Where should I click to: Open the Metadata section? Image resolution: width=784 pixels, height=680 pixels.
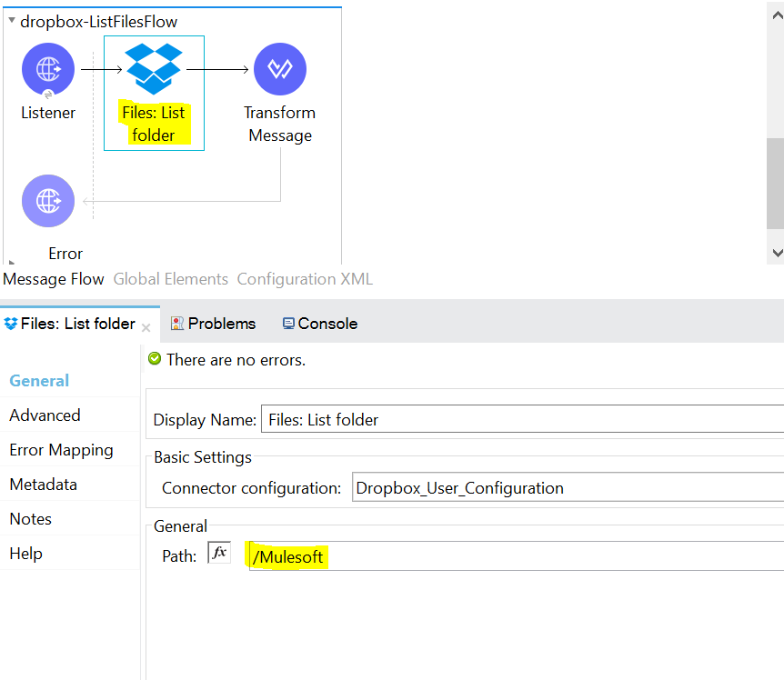(x=43, y=485)
